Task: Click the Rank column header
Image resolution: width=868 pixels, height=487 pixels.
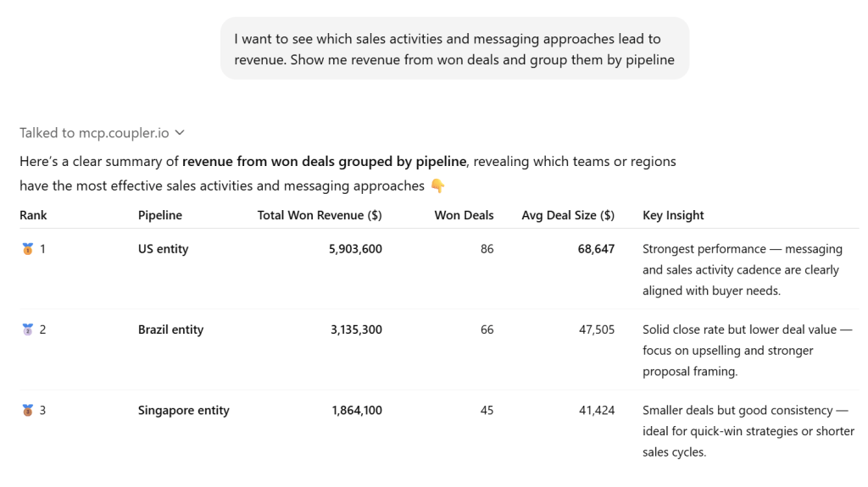Action: (x=34, y=215)
